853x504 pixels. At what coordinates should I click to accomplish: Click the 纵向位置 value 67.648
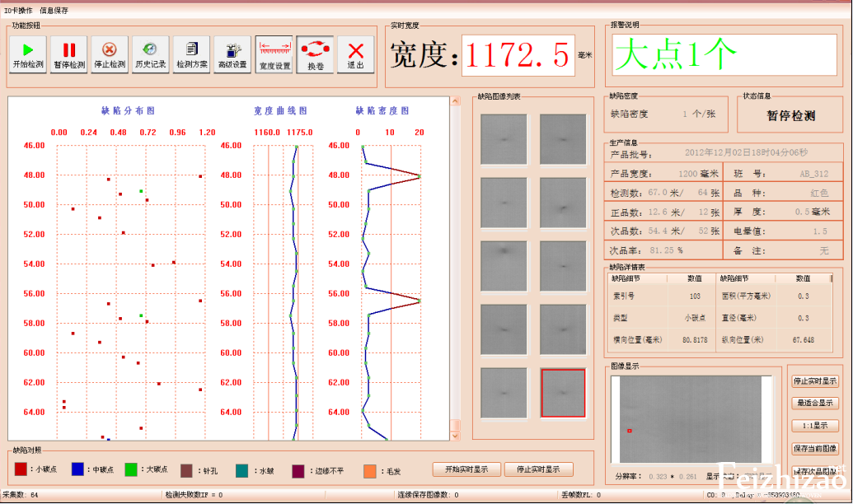[803, 340]
